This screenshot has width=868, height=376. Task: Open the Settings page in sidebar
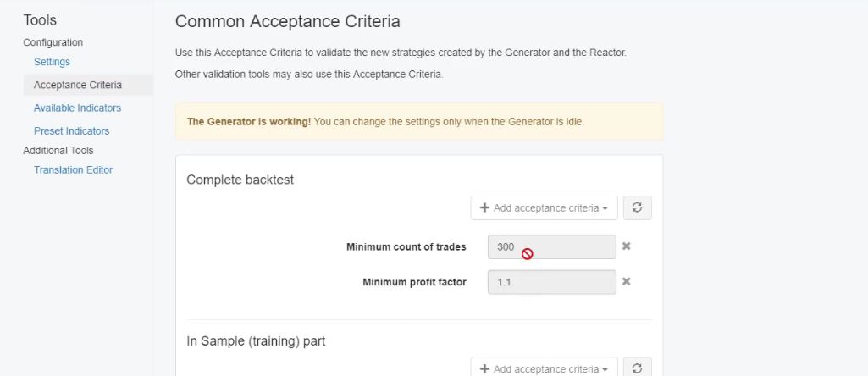point(52,62)
